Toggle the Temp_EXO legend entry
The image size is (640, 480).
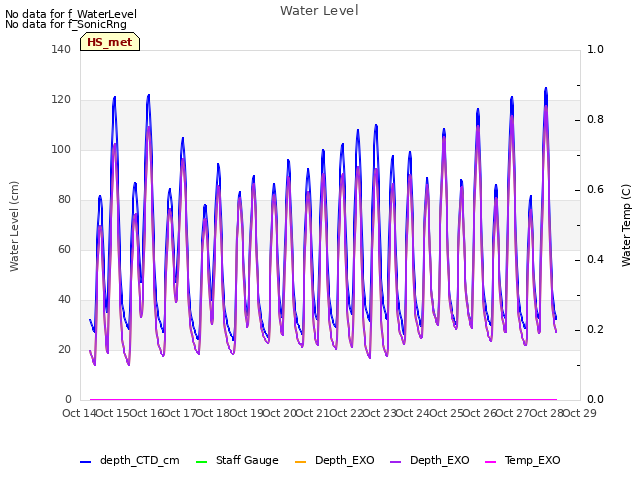(522, 460)
